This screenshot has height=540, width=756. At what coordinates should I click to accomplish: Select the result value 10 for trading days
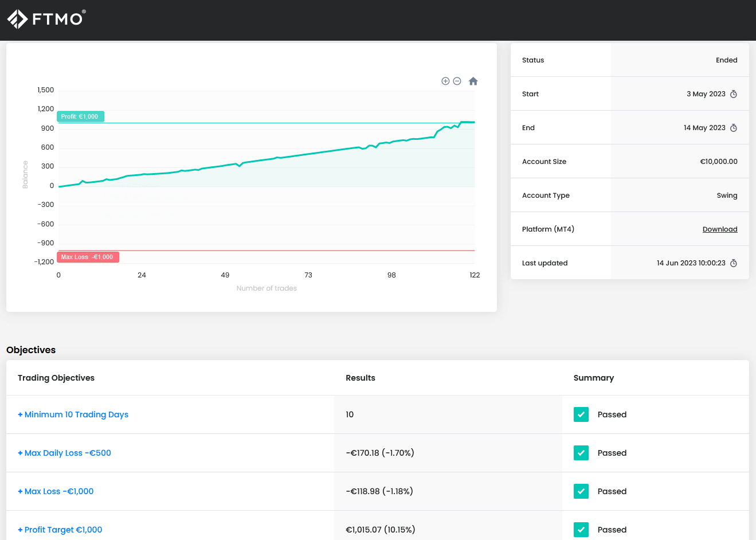(350, 414)
